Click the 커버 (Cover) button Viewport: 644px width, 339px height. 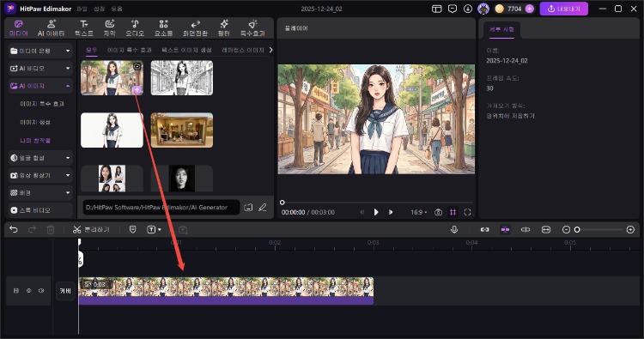pyautogui.click(x=65, y=291)
